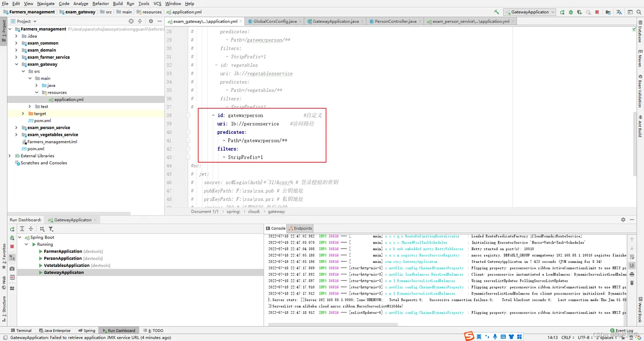Viewport: 644px width, 341px height.
Task: Click the microphone icon in IME bar
Action: click(x=495, y=337)
